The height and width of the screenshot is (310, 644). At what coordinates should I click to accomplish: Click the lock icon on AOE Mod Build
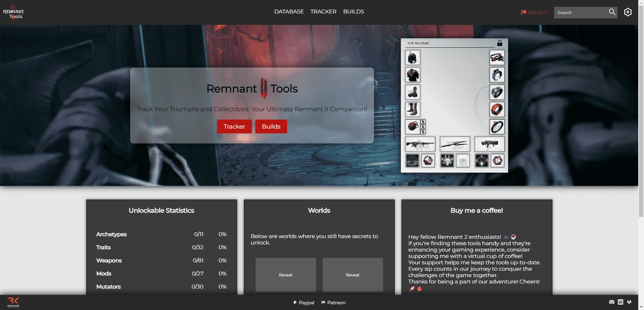point(499,43)
